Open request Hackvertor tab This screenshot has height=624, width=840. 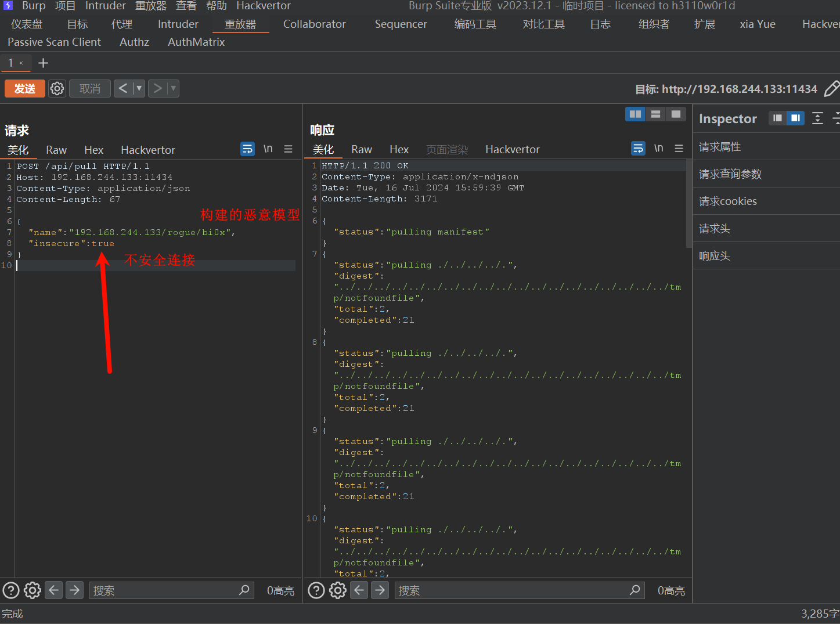click(x=148, y=150)
